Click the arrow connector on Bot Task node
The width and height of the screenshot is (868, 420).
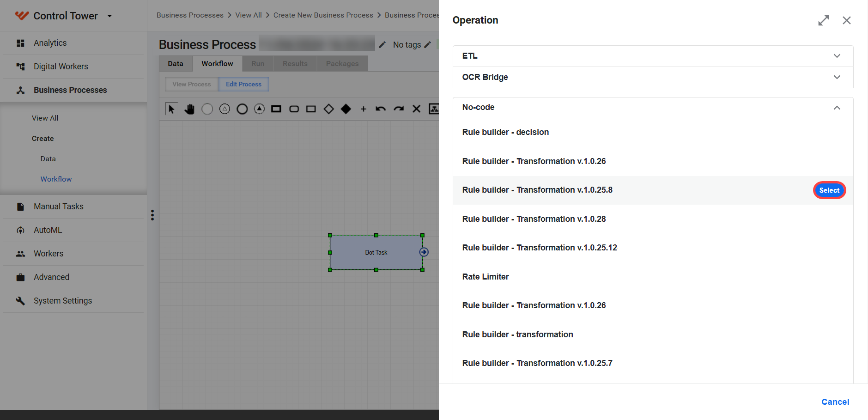[424, 252]
